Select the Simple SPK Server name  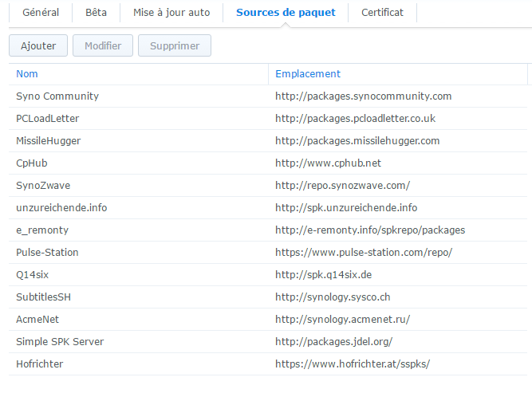click(60, 342)
